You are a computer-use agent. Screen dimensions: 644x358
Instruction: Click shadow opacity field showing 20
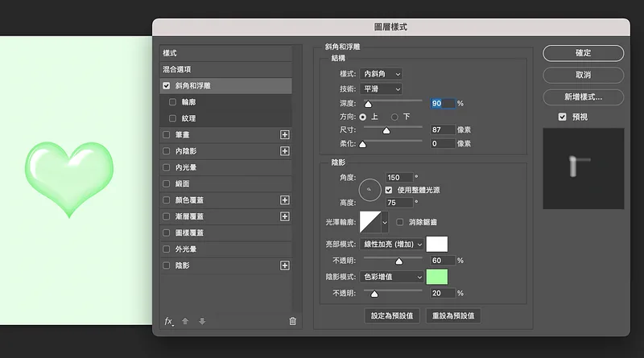(x=442, y=294)
